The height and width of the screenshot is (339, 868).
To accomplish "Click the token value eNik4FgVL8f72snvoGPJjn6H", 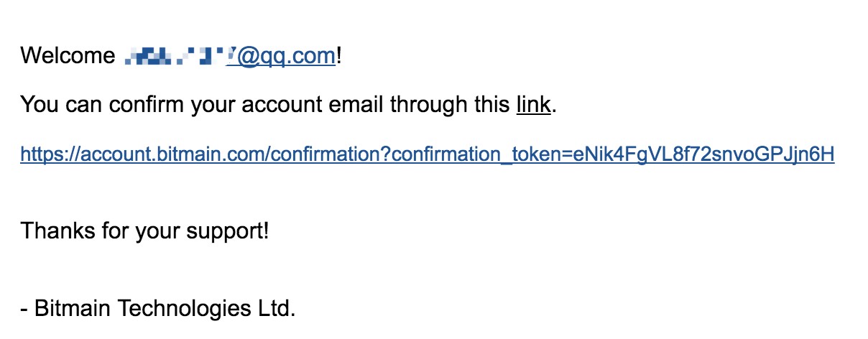I will coord(703,154).
